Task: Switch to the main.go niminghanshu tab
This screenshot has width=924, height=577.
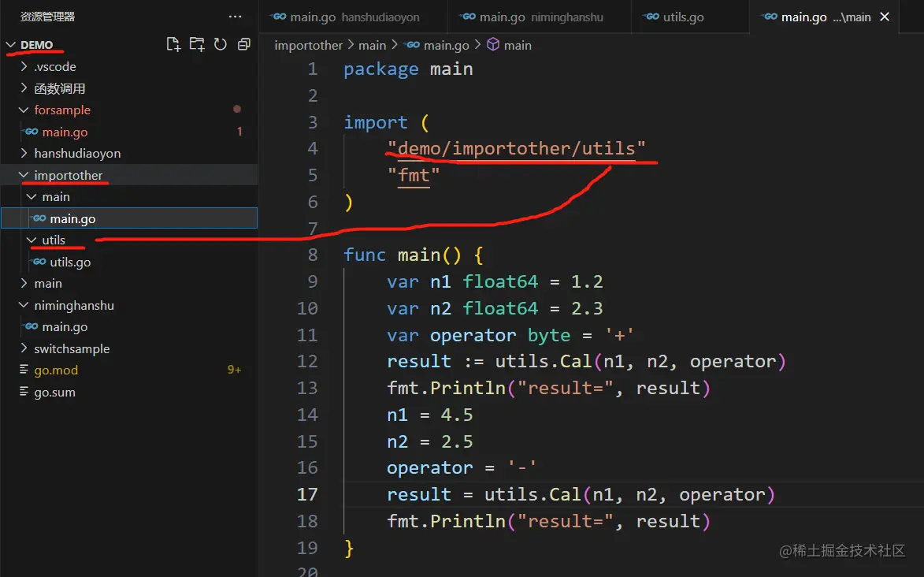Action: [x=539, y=17]
